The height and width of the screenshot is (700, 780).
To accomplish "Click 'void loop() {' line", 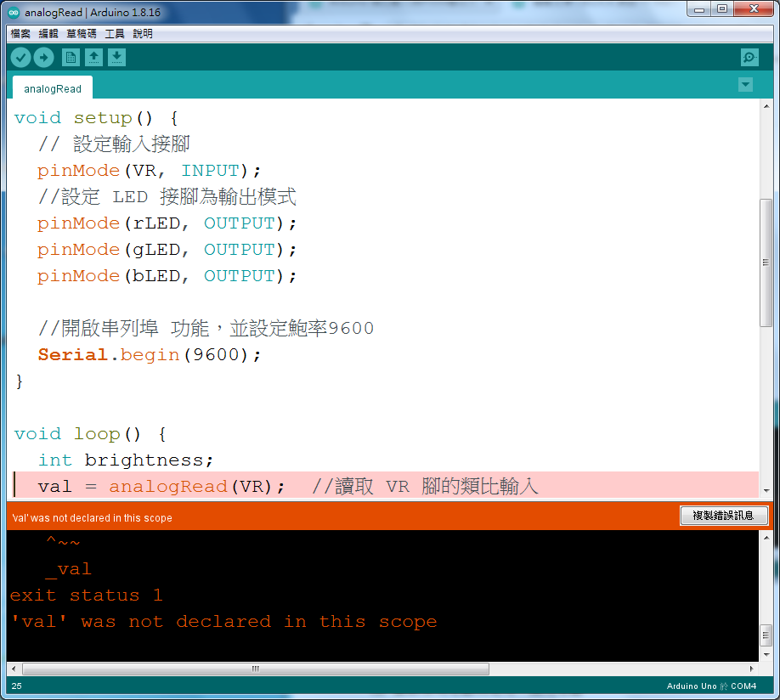I will tap(90, 434).
